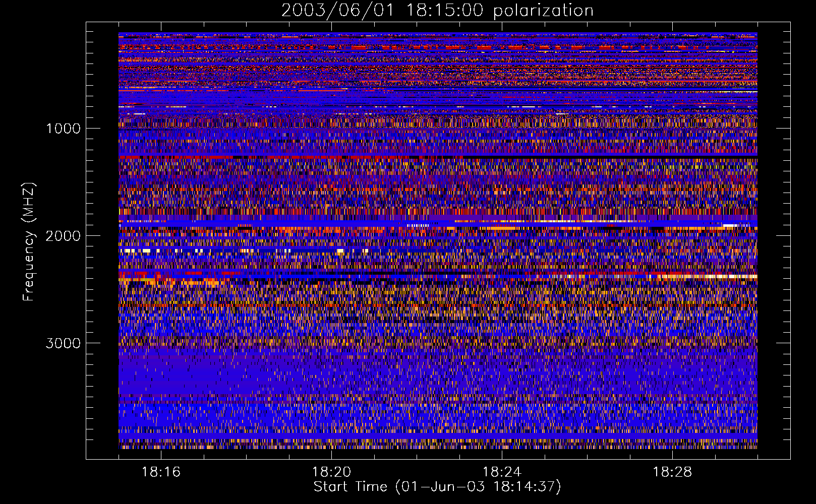Select the 3000 MHz y-axis tick label
This screenshot has width=816, height=504.
63,343
